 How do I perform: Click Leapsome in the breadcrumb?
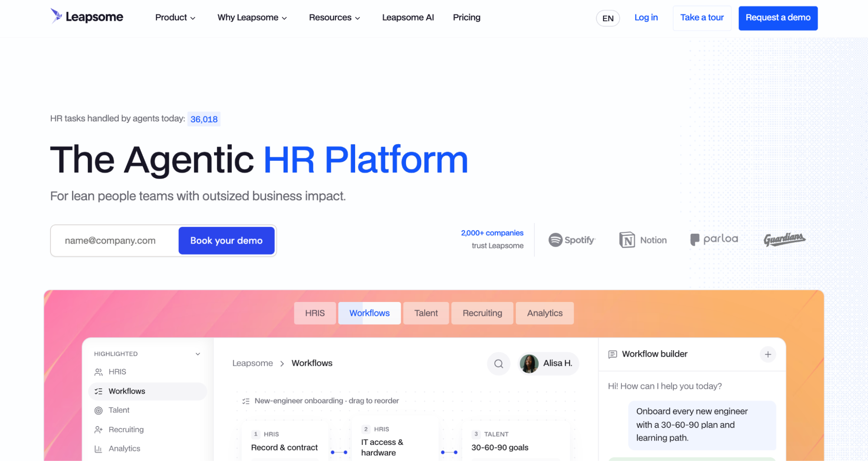[x=252, y=363]
